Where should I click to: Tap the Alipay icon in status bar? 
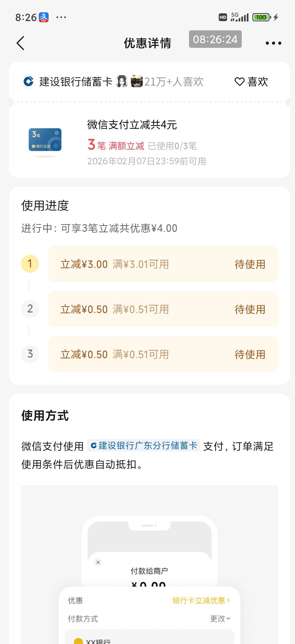(x=44, y=17)
